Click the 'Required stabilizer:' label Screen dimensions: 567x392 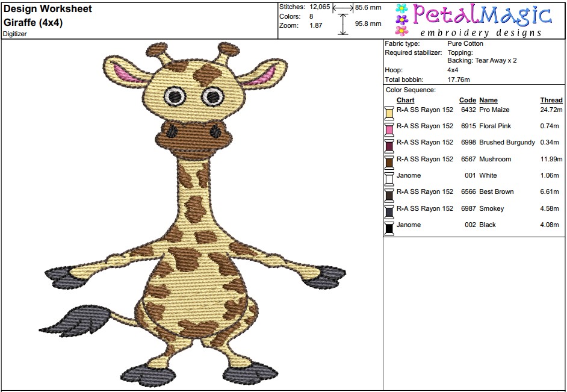pyautogui.click(x=414, y=52)
